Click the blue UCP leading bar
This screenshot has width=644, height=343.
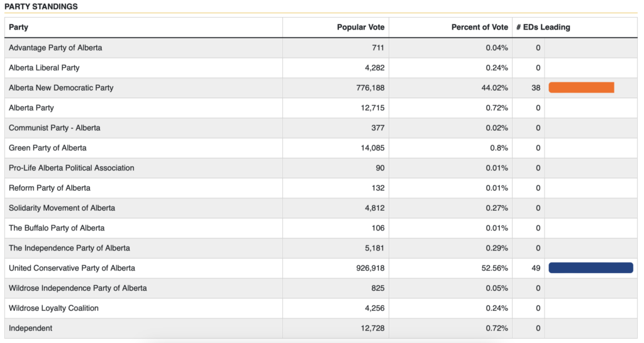coord(591,268)
